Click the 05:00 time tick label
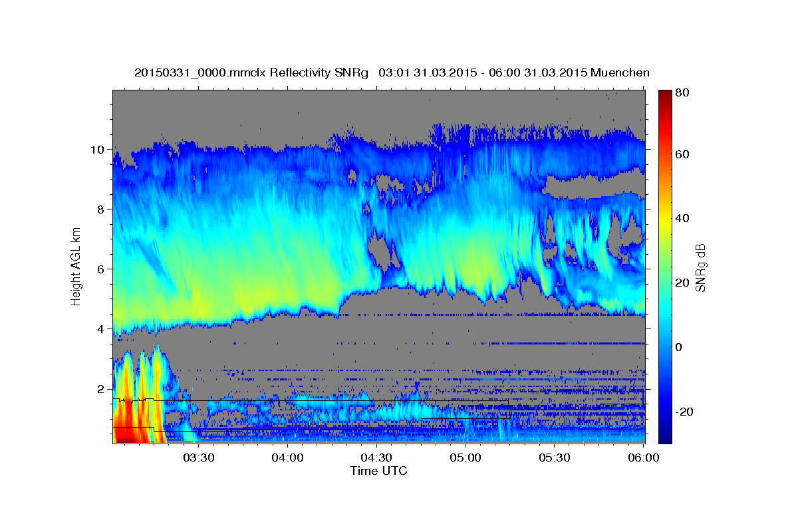Image resolution: width=798 pixels, height=532 pixels. (x=465, y=458)
